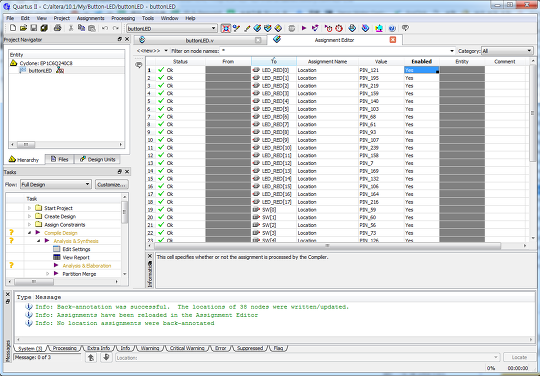This screenshot has height=376, width=540.
Task: Click the Cut scissors icon
Action: pos(71,28)
